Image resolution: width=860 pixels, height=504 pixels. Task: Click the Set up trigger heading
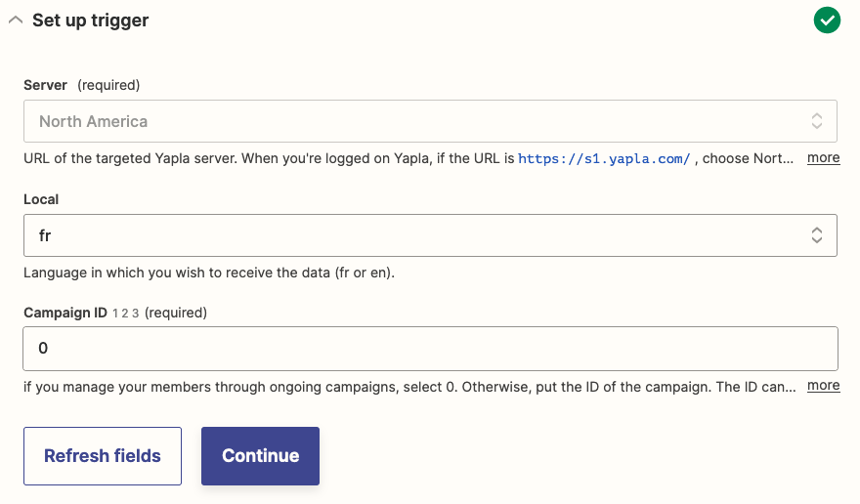coord(90,21)
